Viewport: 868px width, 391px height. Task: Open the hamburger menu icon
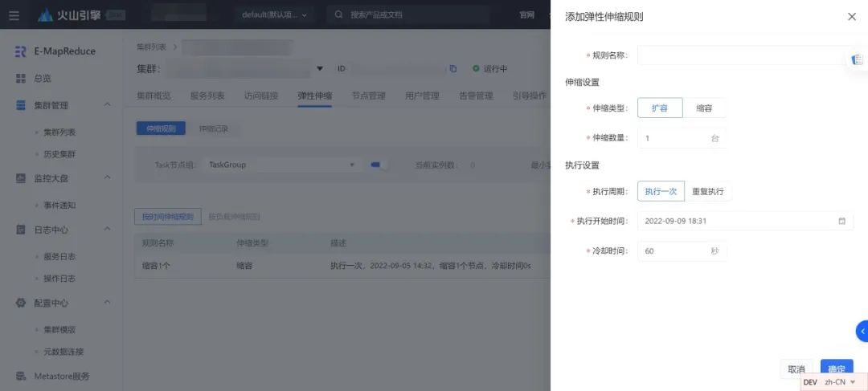point(14,15)
